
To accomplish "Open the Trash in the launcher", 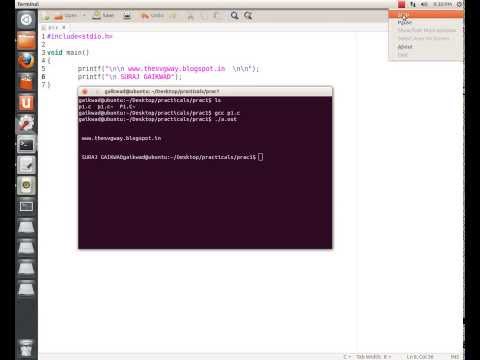I will [26, 348].
